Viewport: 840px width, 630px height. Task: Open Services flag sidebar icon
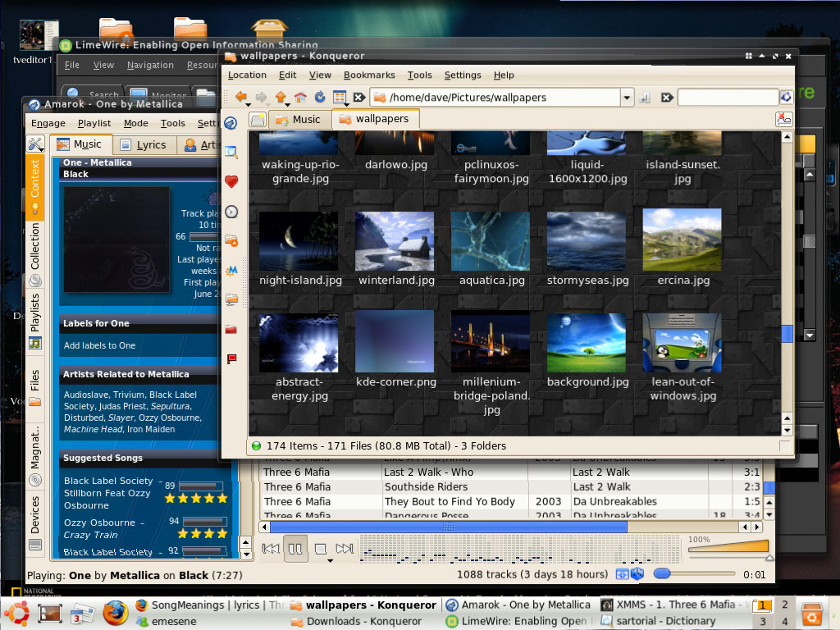tap(231, 358)
